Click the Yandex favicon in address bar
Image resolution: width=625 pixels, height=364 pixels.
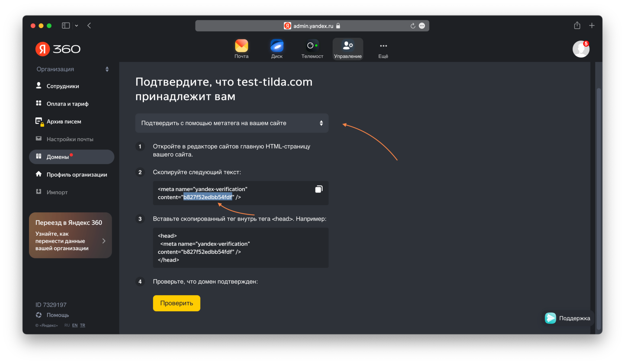pos(288,26)
